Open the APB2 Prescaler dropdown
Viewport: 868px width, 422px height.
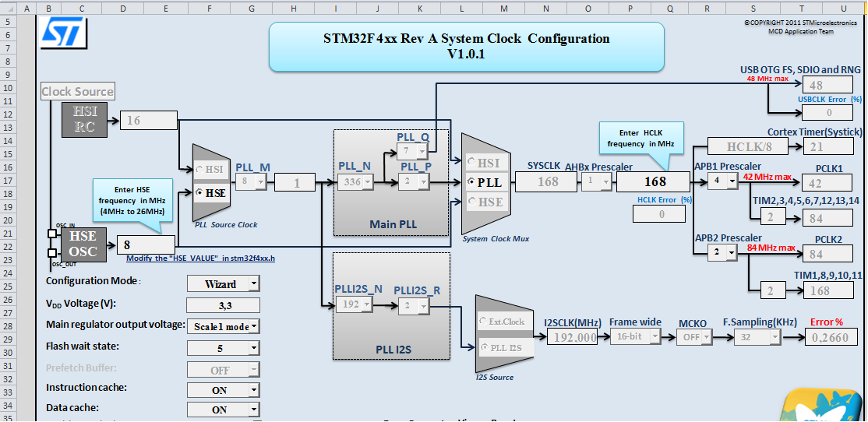click(732, 252)
